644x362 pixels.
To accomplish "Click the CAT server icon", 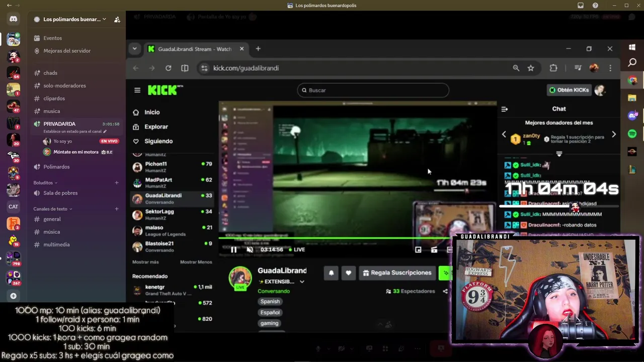I will tap(14, 207).
